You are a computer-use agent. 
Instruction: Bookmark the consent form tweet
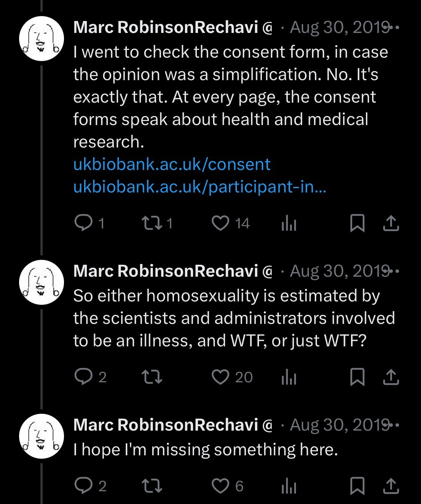pyautogui.click(x=357, y=223)
